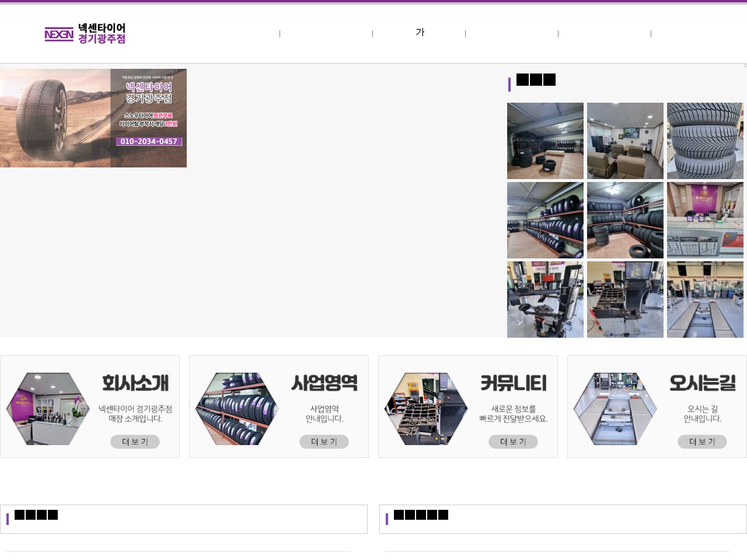Click the hexagon lift bay photo in 오시는길 card
The height and width of the screenshot is (560, 747).
tap(615, 409)
